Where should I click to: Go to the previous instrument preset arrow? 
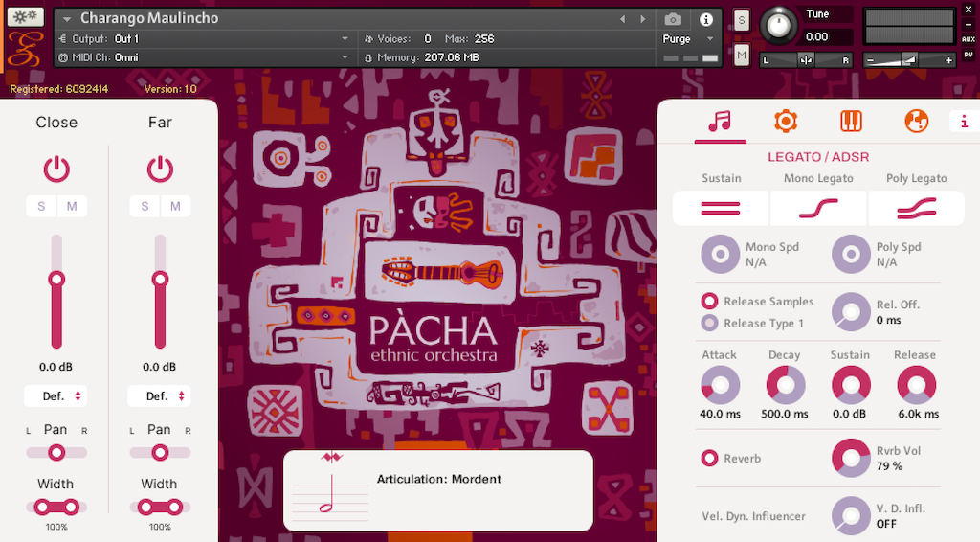click(622, 19)
